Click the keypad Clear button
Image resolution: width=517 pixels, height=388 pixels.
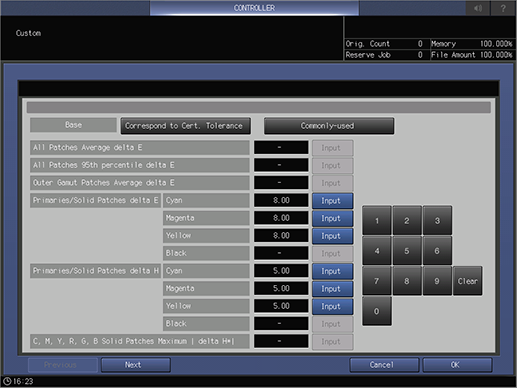(x=467, y=281)
